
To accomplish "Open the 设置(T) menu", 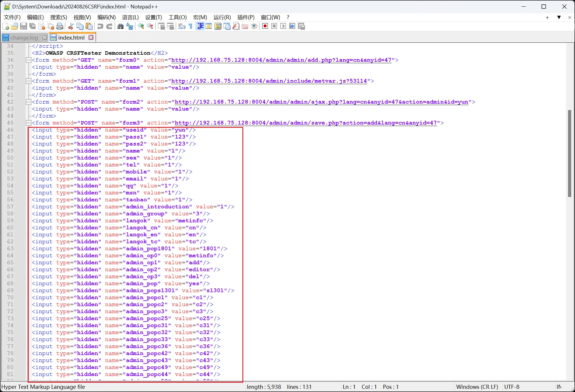I will tap(153, 17).
